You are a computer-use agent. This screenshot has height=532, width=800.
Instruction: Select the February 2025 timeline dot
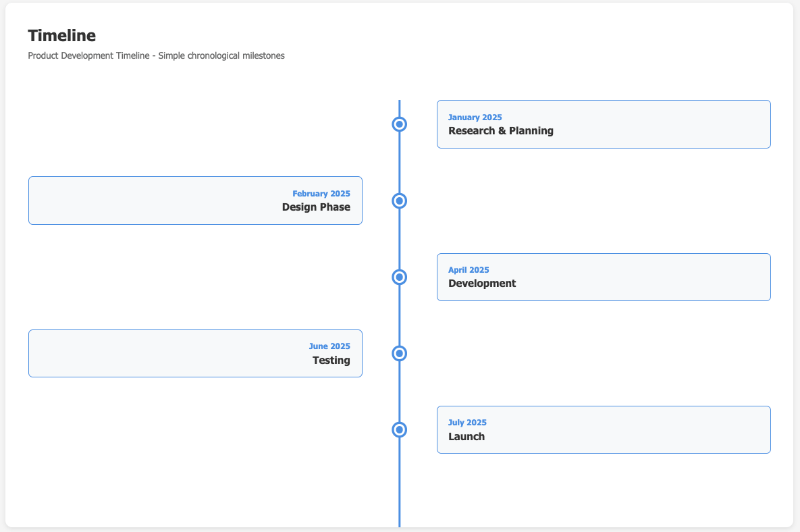tap(399, 201)
